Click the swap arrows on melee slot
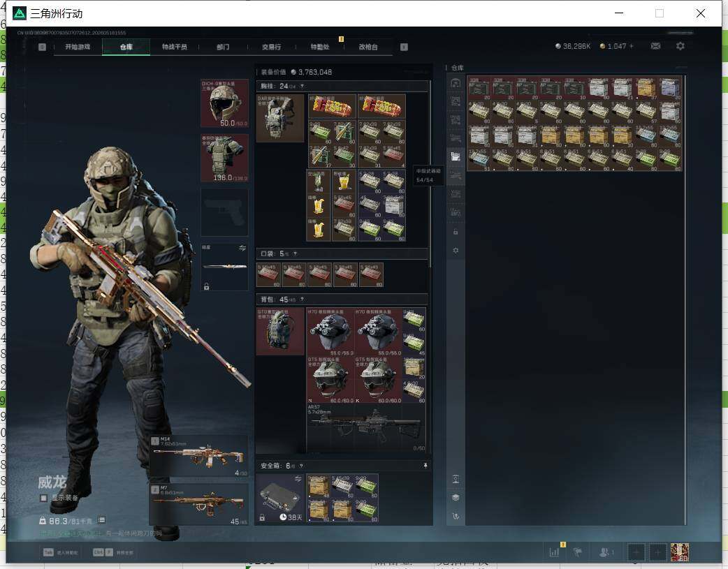Screen dimensions: 728x569 tap(242, 248)
